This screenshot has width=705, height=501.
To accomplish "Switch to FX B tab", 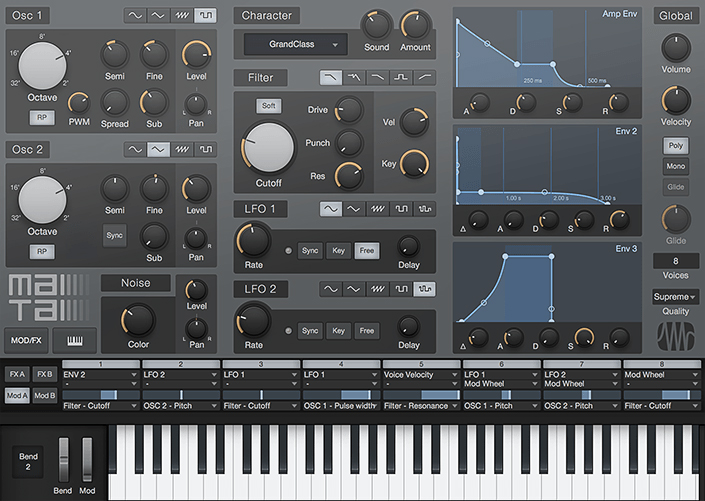I will [45, 374].
